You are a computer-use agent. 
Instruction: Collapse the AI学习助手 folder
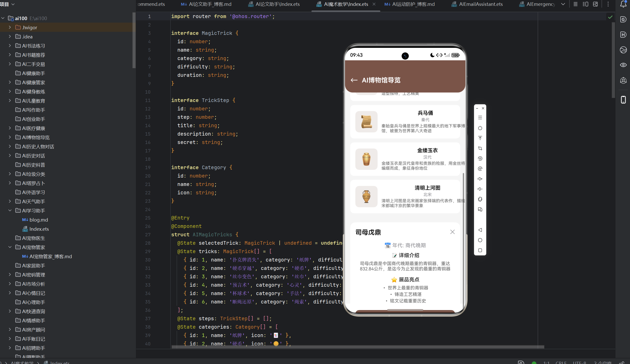pyautogui.click(x=10, y=210)
